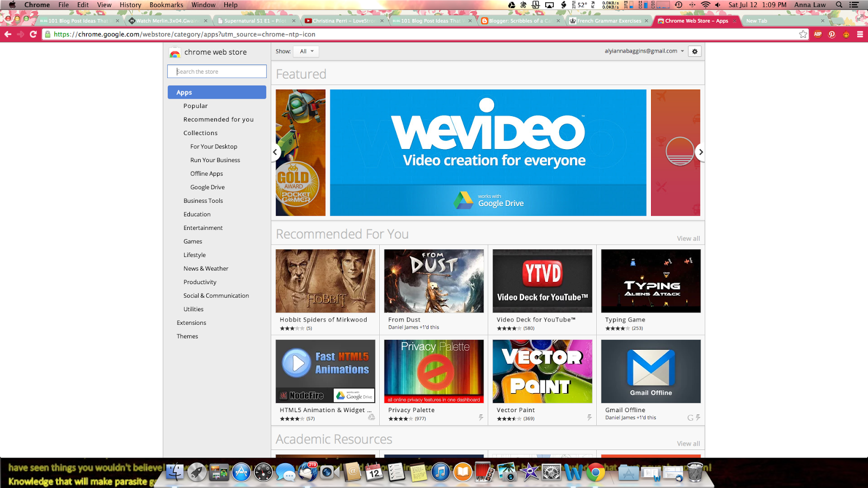Open the Collections category
This screenshot has width=868, height=488.
200,133
